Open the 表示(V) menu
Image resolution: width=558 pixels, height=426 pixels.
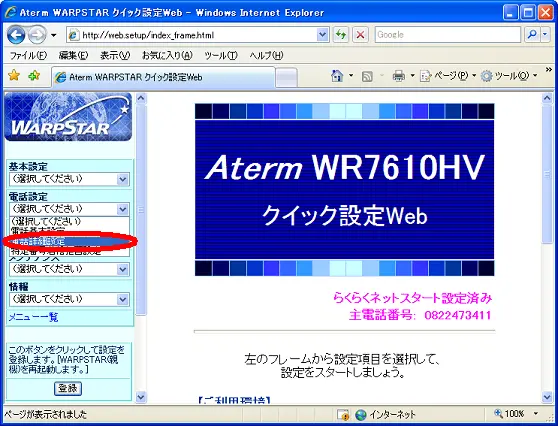click(115, 56)
